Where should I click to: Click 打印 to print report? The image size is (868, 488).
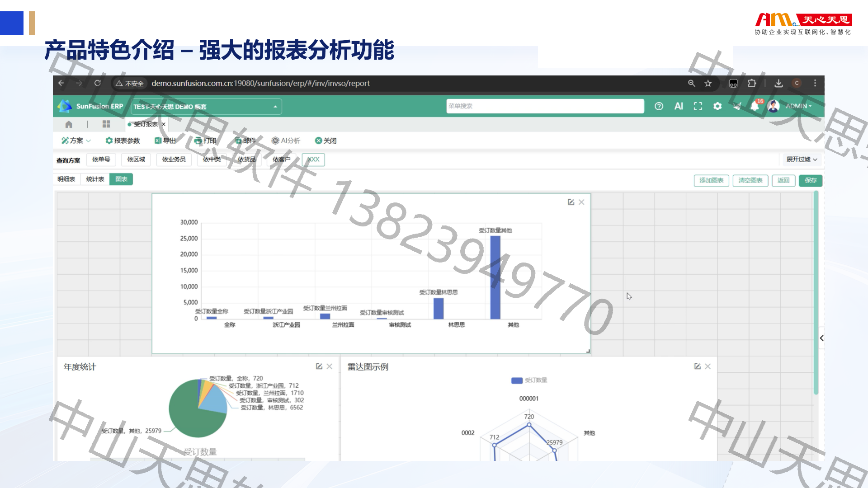point(205,141)
